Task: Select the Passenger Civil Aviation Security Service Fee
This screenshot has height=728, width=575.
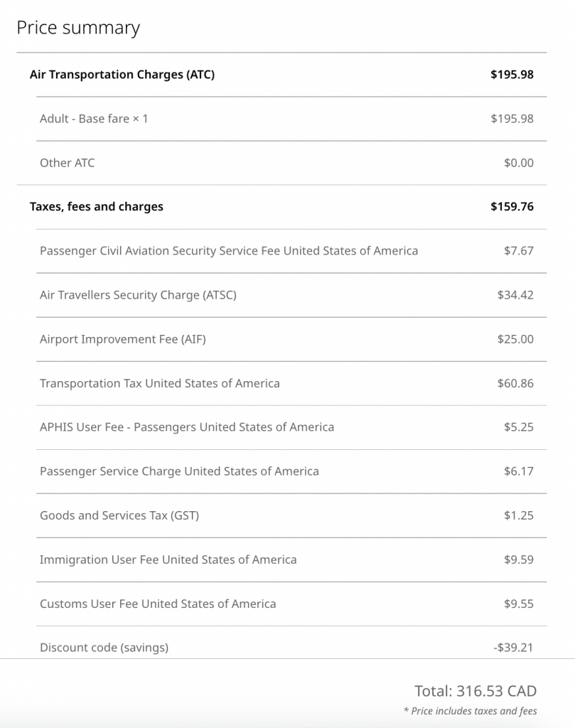Action: pos(229,251)
